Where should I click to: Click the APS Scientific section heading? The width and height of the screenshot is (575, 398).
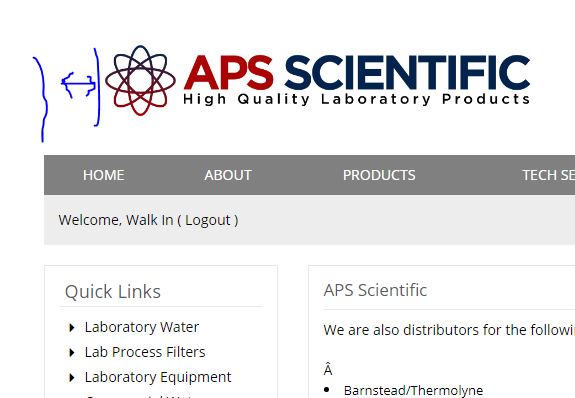[x=375, y=290]
